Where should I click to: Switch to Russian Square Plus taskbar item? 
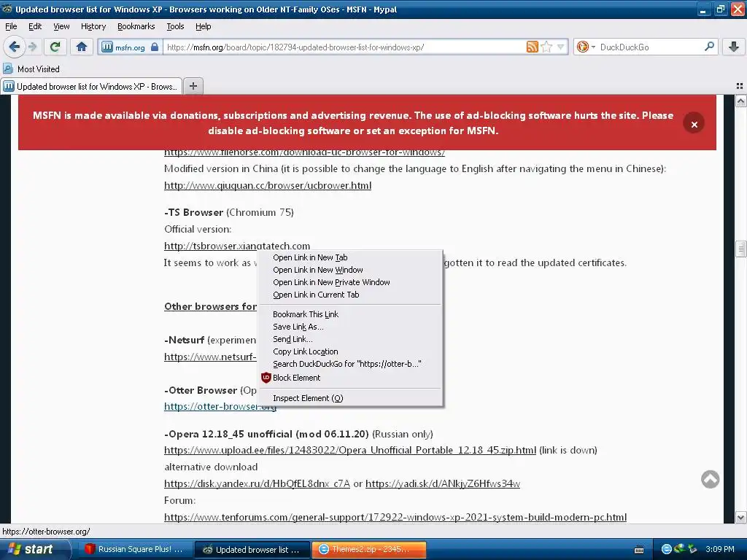[x=134, y=549]
